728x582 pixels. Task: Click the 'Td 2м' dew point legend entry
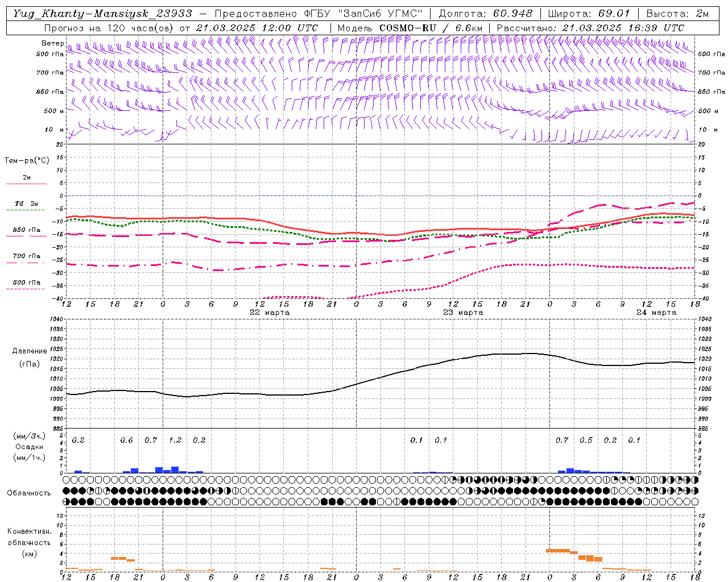tap(27, 203)
